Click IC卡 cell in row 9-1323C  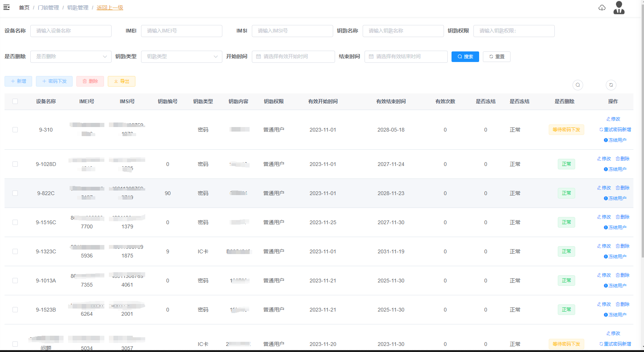click(203, 251)
